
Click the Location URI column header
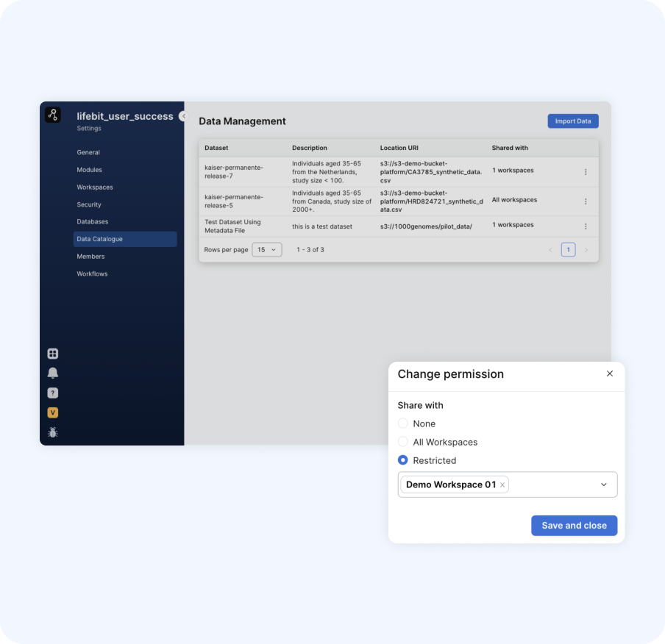[399, 148]
